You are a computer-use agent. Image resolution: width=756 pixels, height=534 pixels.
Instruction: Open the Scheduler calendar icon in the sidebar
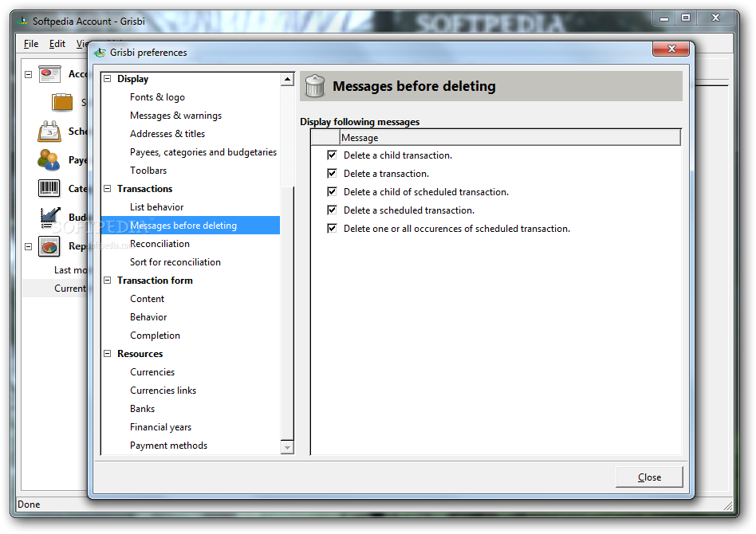pyautogui.click(x=49, y=131)
